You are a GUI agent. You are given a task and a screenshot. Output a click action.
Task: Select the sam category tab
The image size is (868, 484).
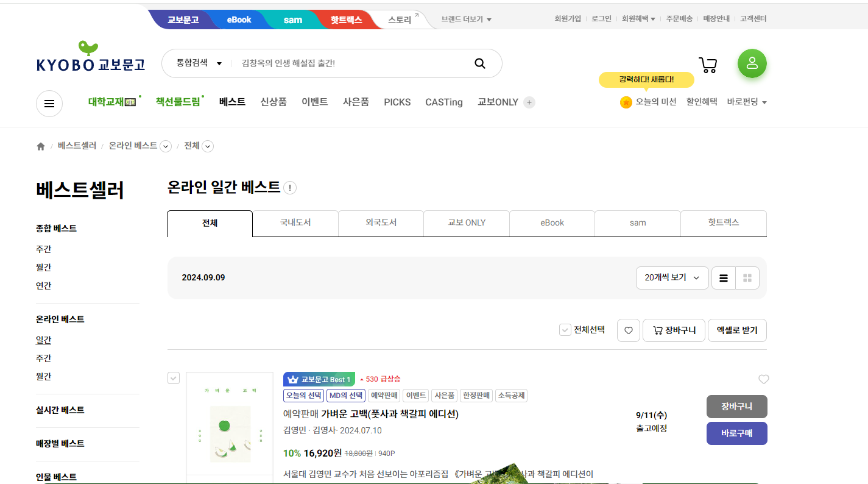[x=638, y=222]
